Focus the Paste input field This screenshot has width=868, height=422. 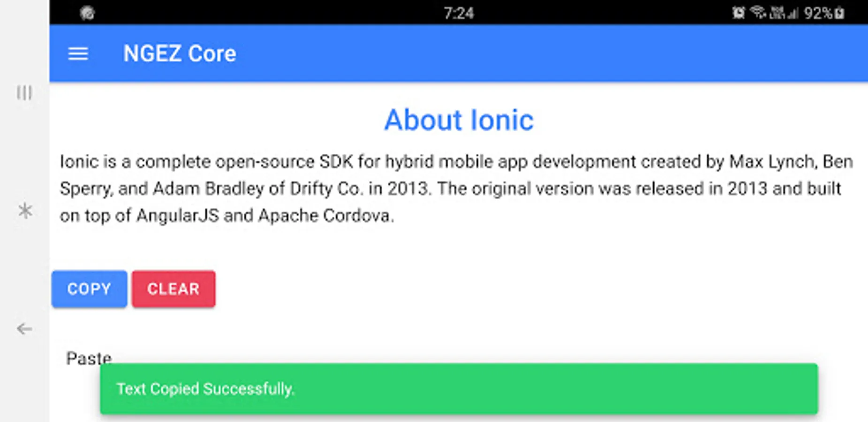(x=89, y=358)
